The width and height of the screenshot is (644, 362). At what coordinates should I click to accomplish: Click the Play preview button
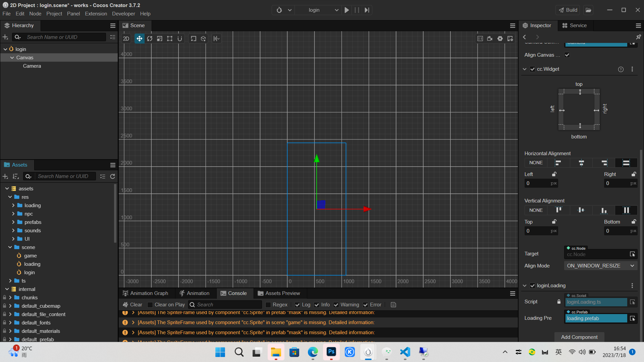(x=347, y=10)
